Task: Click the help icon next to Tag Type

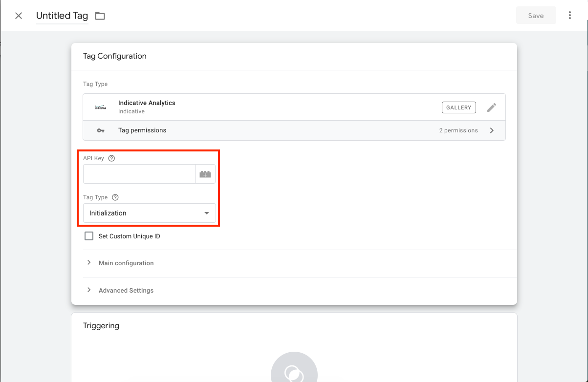Action: (115, 197)
